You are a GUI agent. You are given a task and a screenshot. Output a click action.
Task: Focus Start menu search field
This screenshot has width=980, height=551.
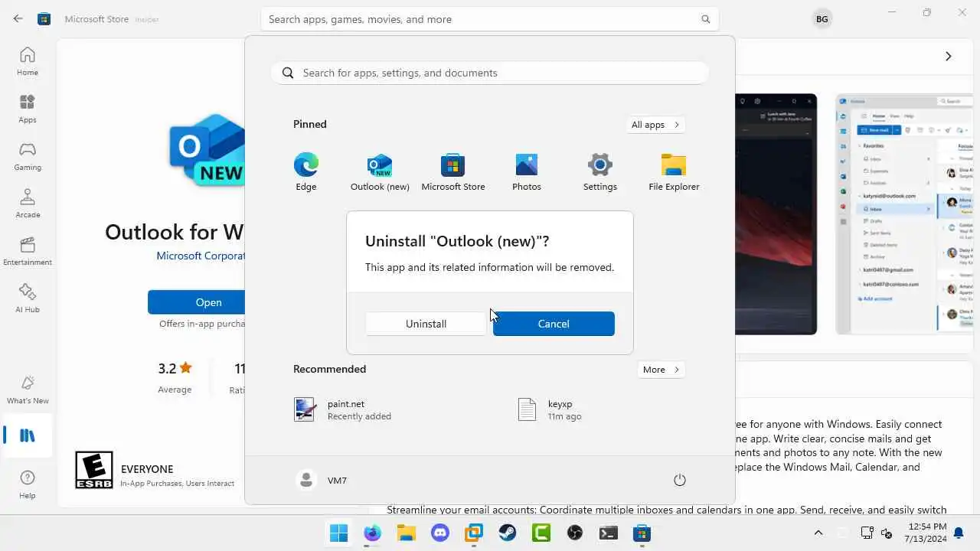coord(490,73)
